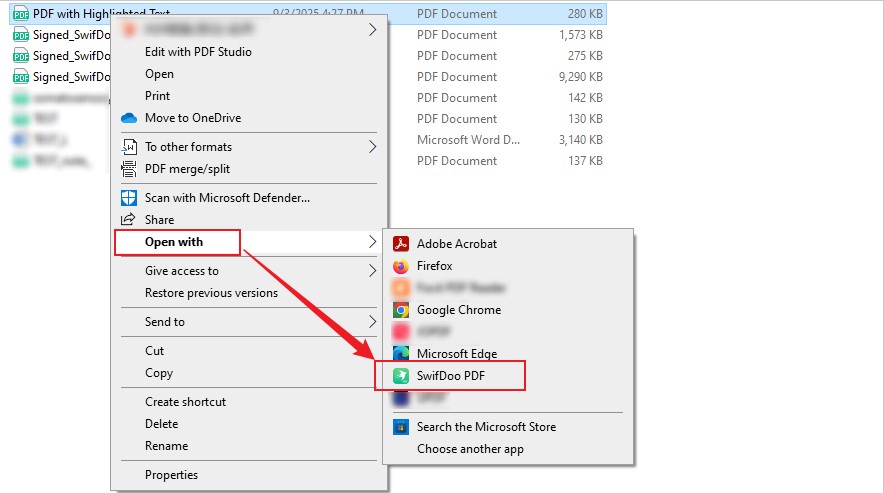This screenshot has width=884, height=493.
Task: Click the Share icon in context menu
Action: coord(128,220)
